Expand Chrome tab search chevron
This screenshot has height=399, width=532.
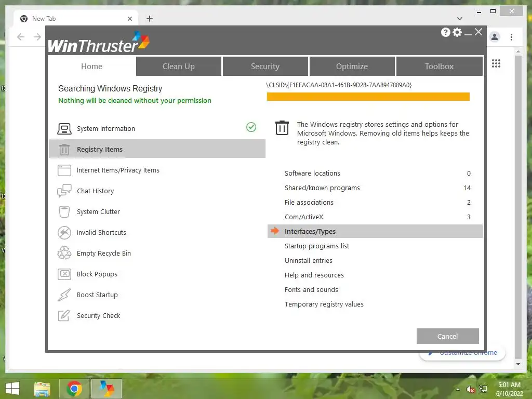click(x=460, y=19)
